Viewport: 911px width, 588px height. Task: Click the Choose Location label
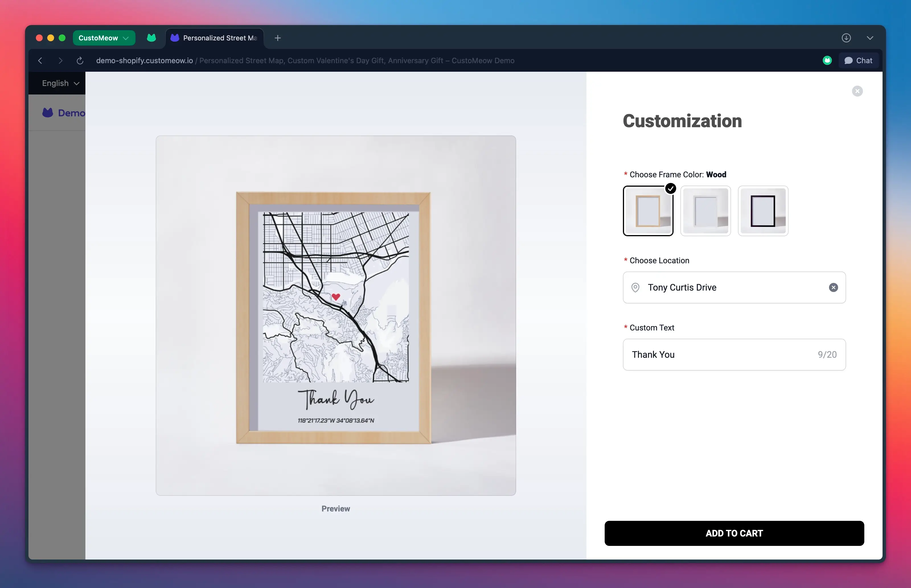(x=656, y=260)
